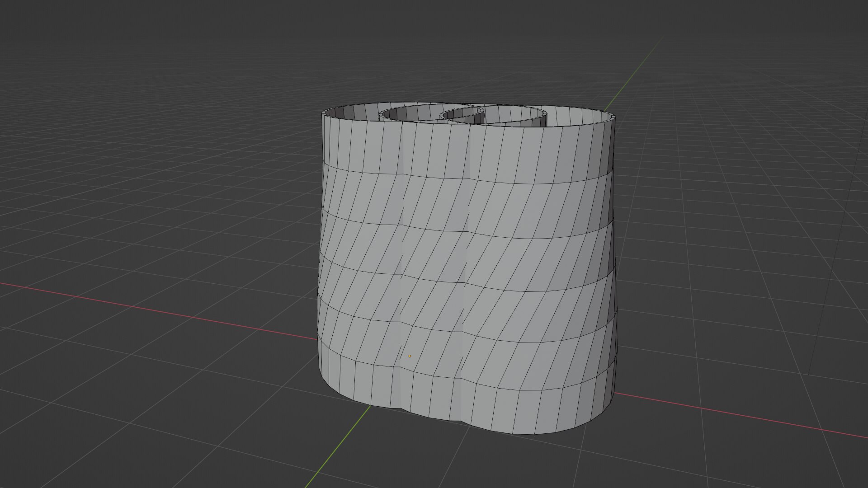Click the outer rim at the top-left of the object

(x=324, y=113)
